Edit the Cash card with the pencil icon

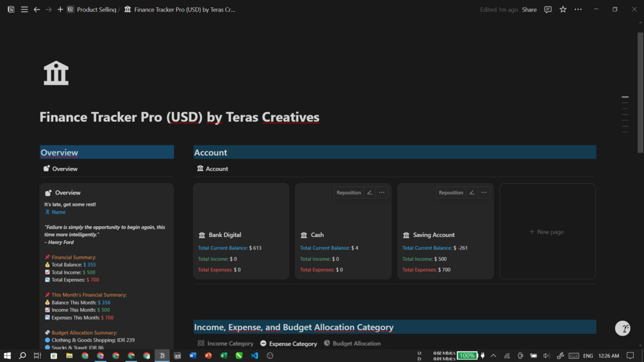[370, 192]
